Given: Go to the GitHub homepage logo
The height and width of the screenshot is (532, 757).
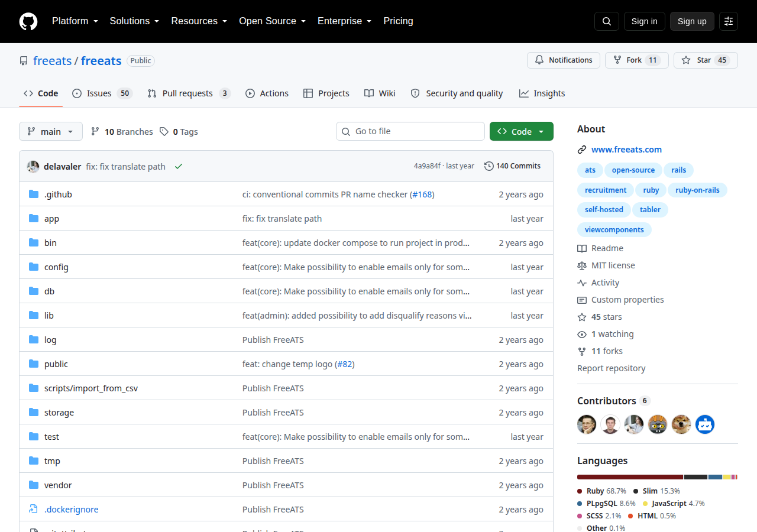Looking at the screenshot, I should click(28, 21).
